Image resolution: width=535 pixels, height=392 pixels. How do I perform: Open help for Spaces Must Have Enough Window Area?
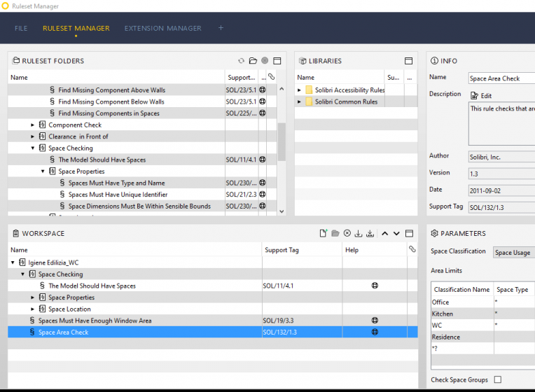click(375, 321)
